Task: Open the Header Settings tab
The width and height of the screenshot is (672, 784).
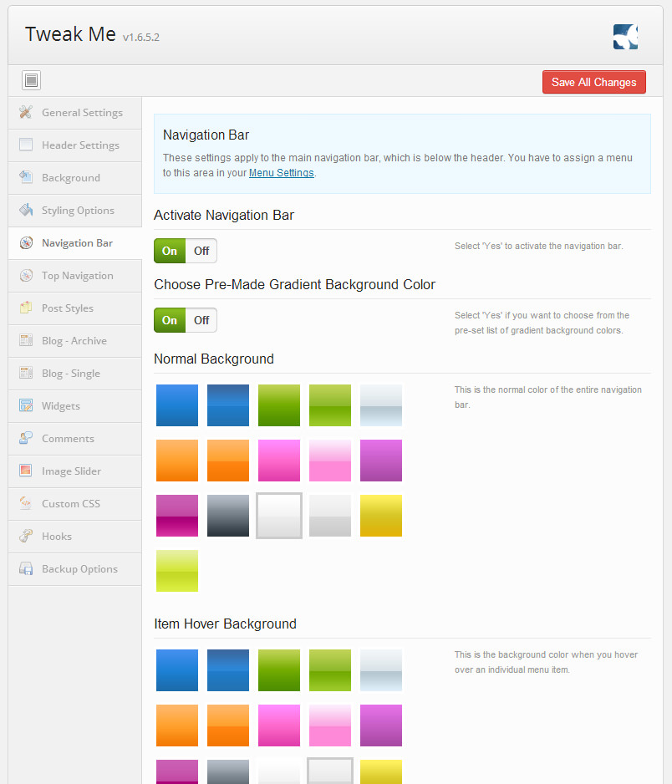Action: point(80,145)
